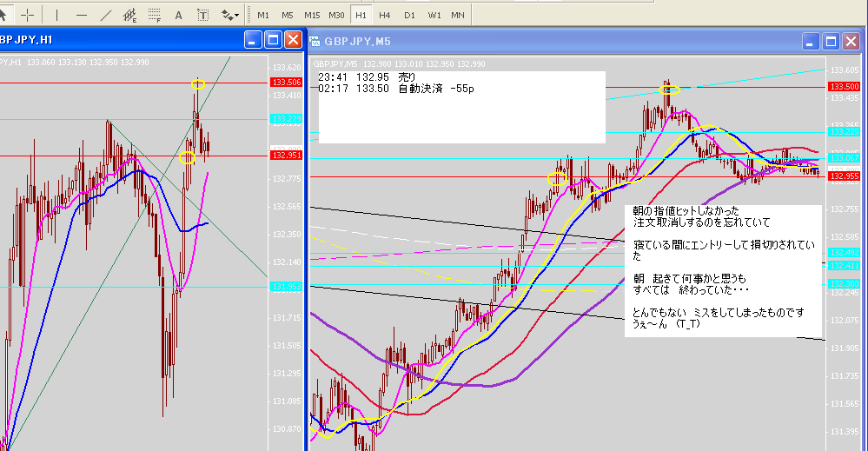Minimize the GBPJPY,M5 chart window
Screen dimensions: 868x451
[x=811, y=42]
